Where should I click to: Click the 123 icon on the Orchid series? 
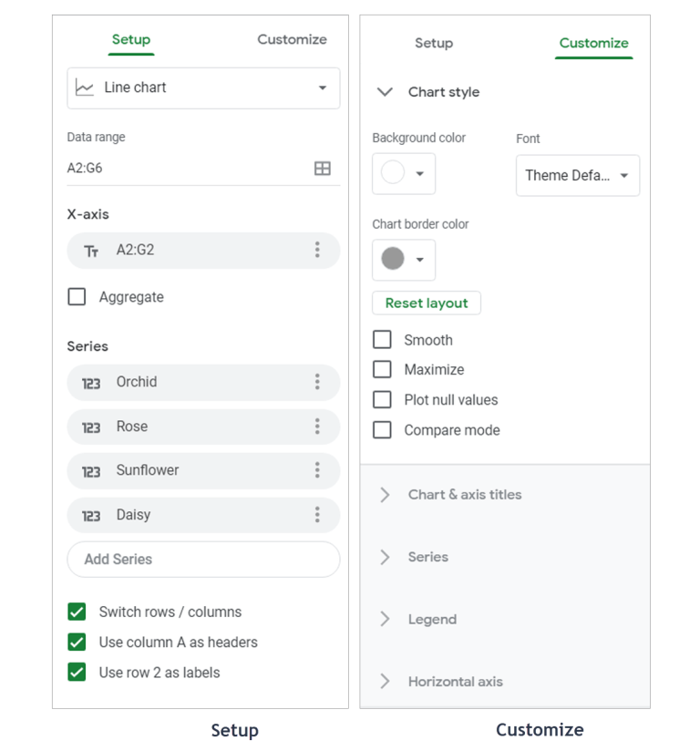[91, 382]
